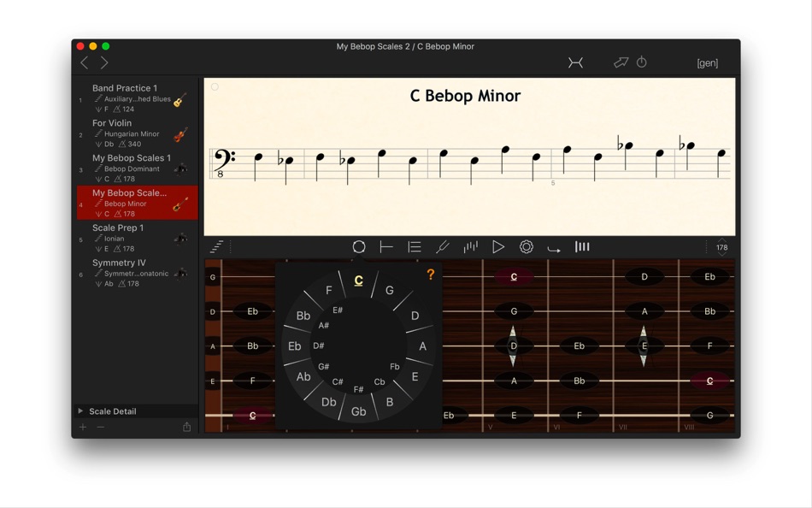Open the orange question mark help
The image size is (812, 508).
tap(430, 275)
